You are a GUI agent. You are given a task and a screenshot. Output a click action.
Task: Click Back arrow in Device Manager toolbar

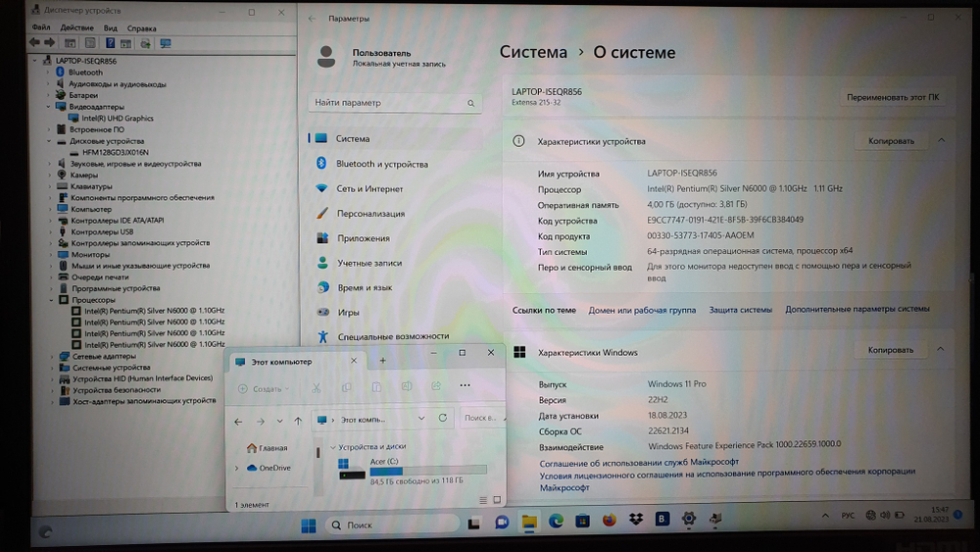34,42
